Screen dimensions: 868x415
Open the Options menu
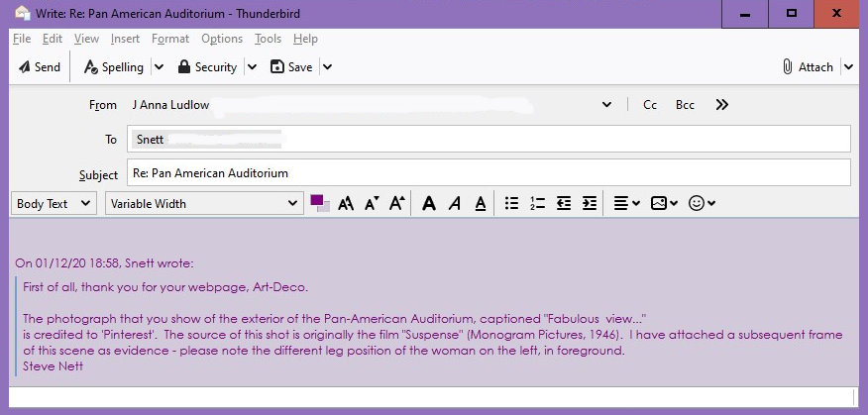pyautogui.click(x=221, y=39)
